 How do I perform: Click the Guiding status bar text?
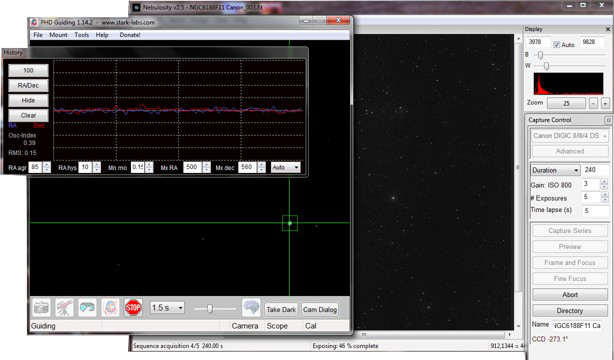(x=43, y=326)
